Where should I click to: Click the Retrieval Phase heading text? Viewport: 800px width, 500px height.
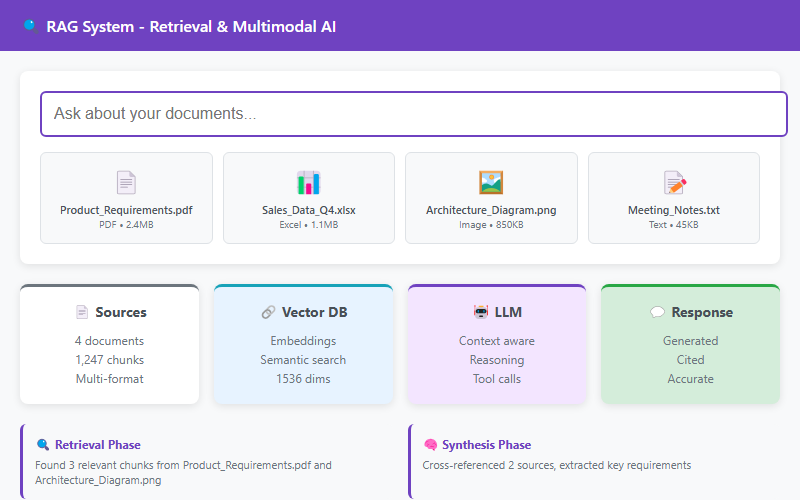coord(98,445)
